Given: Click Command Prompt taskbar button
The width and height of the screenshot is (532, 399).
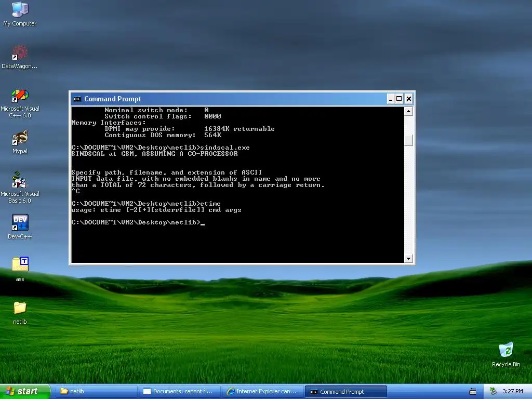Looking at the screenshot, I should 346,392.
